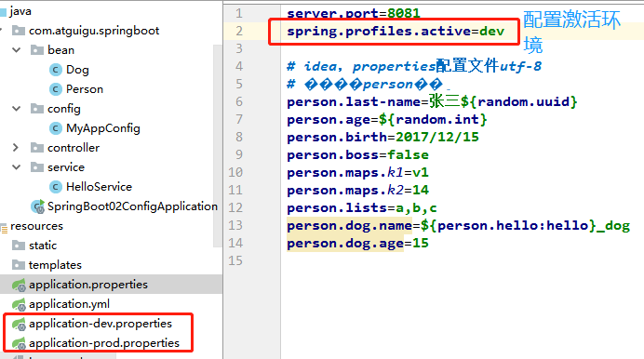Click gutter line number 15
Viewport: 644px width, 359px height.
tap(235, 261)
